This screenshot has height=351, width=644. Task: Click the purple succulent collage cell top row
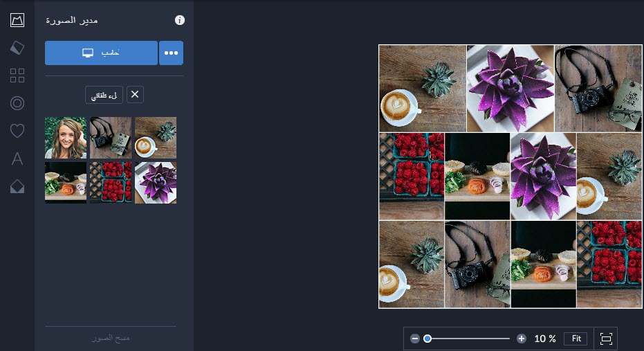[510, 89]
